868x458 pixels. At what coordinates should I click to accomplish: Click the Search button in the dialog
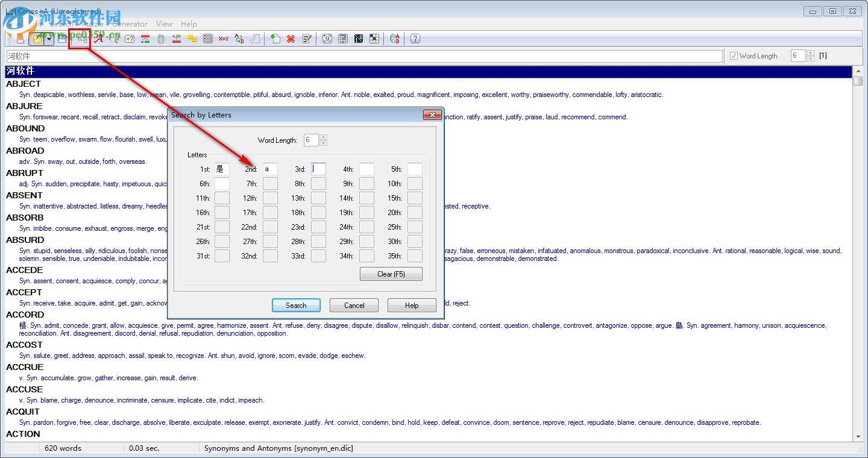click(296, 306)
